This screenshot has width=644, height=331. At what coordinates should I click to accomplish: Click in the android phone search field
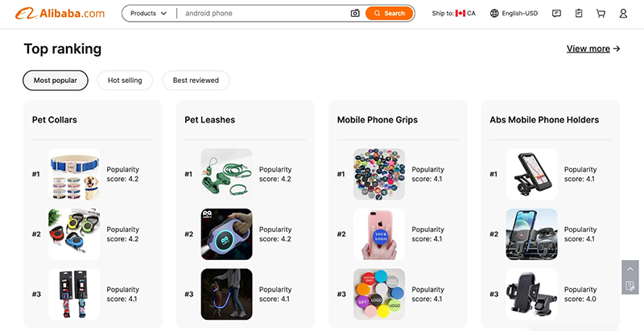click(x=263, y=13)
